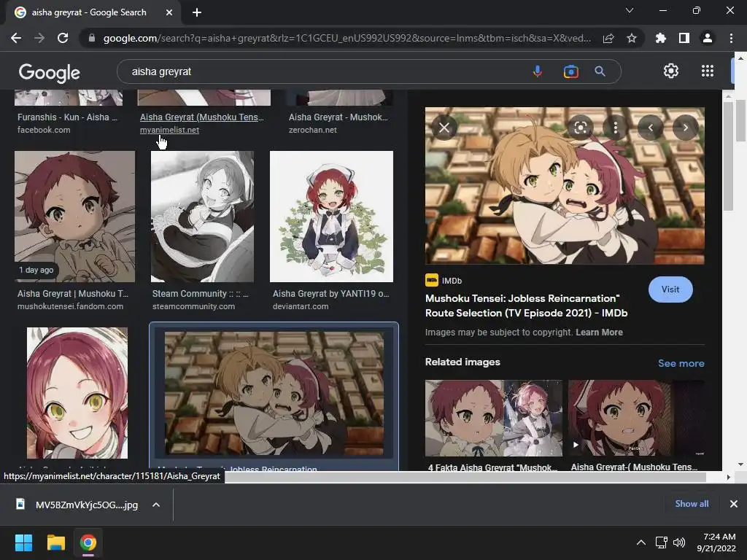Open Furanshis - Kun - Aisha result title
The width and height of the screenshot is (747, 560).
click(67, 117)
